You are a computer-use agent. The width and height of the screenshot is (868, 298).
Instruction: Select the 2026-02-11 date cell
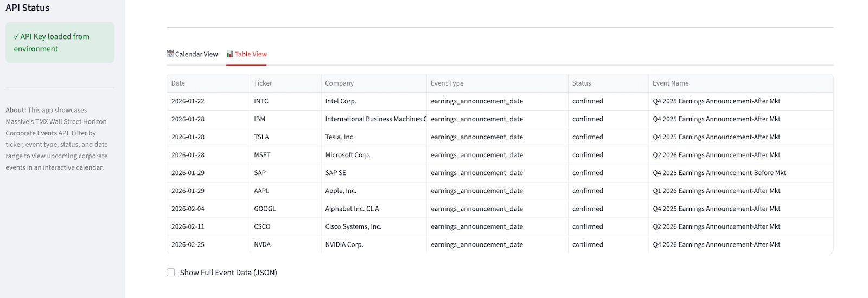pyautogui.click(x=188, y=226)
